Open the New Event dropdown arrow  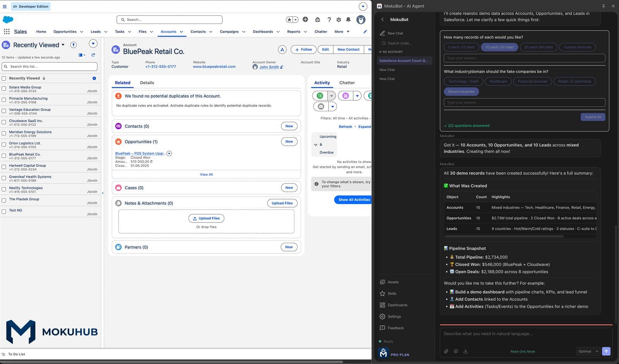click(x=357, y=95)
